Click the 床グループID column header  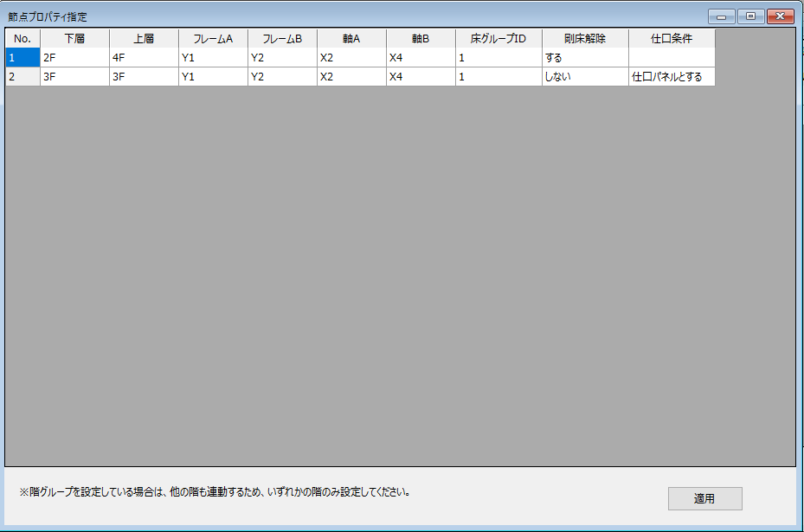(x=498, y=38)
